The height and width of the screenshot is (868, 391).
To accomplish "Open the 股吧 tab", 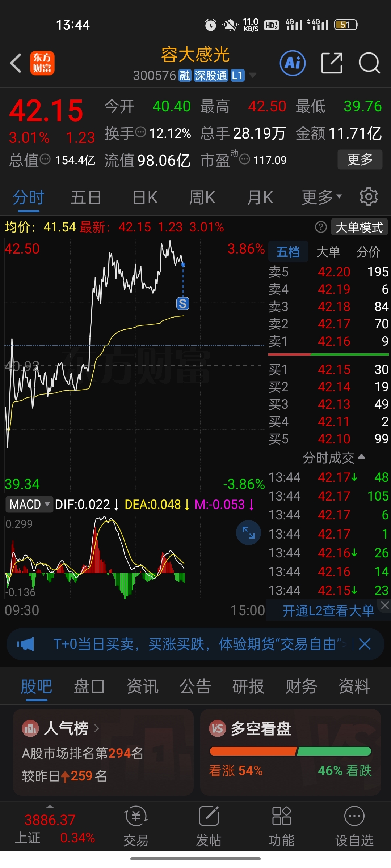I will [37, 686].
